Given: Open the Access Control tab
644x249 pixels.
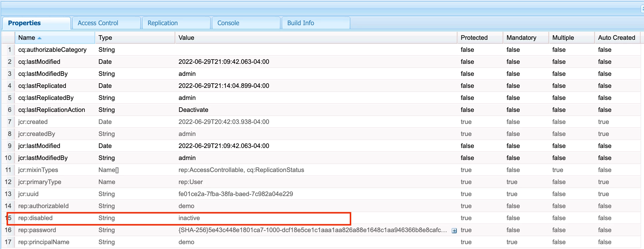Looking at the screenshot, I should tap(106, 23).
